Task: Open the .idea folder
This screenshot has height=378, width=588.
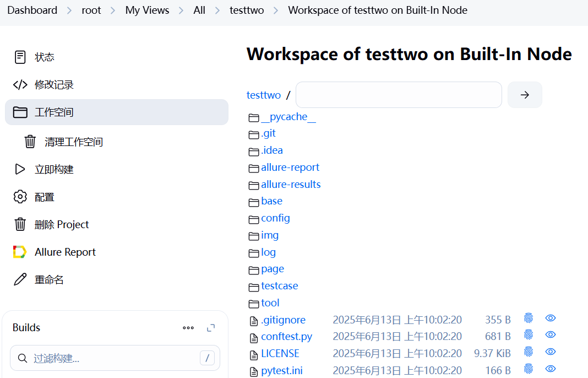Action: (x=272, y=150)
